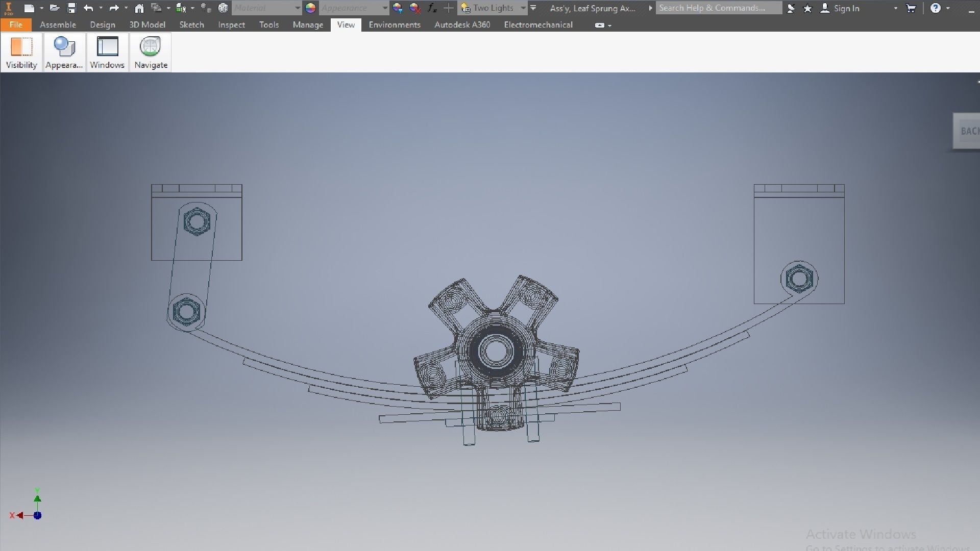The width and height of the screenshot is (980, 551).
Task: Expand the Sign In dropdown arrow
Action: (x=895, y=8)
